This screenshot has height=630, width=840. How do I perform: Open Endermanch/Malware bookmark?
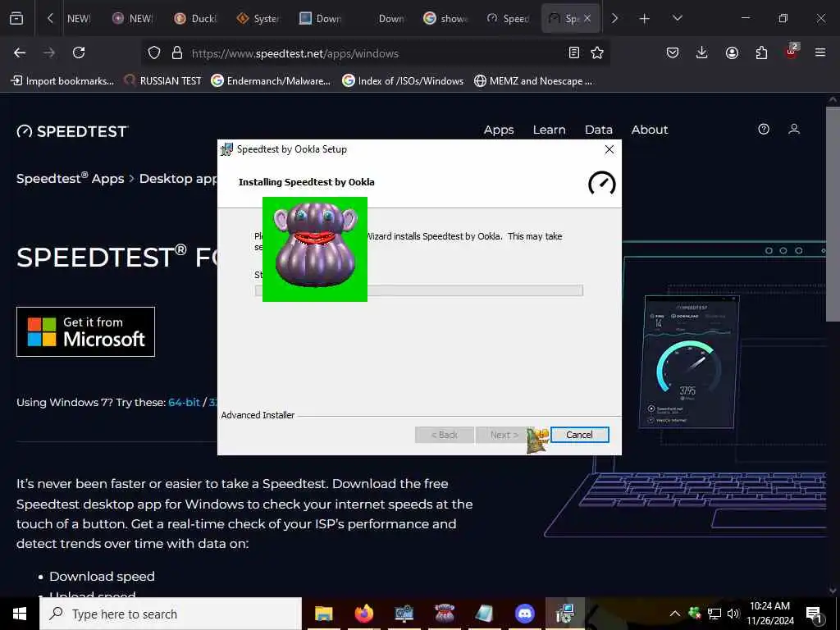coord(271,81)
